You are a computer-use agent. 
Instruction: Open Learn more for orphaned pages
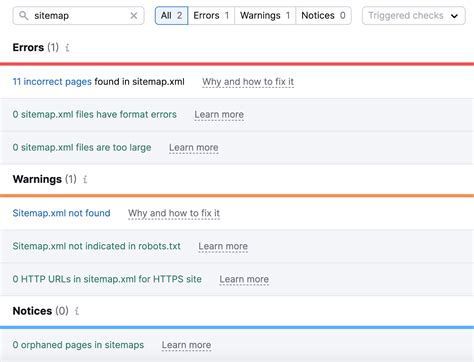click(186, 345)
